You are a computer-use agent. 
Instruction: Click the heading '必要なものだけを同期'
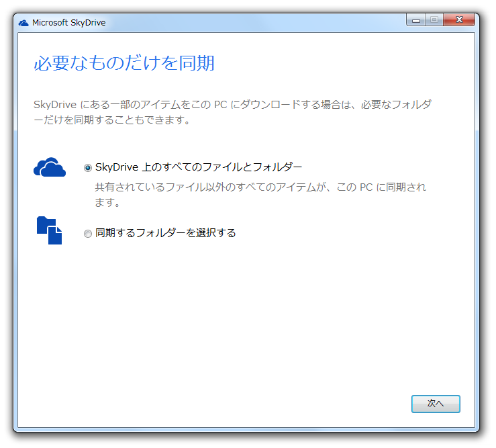tap(124, 62)
